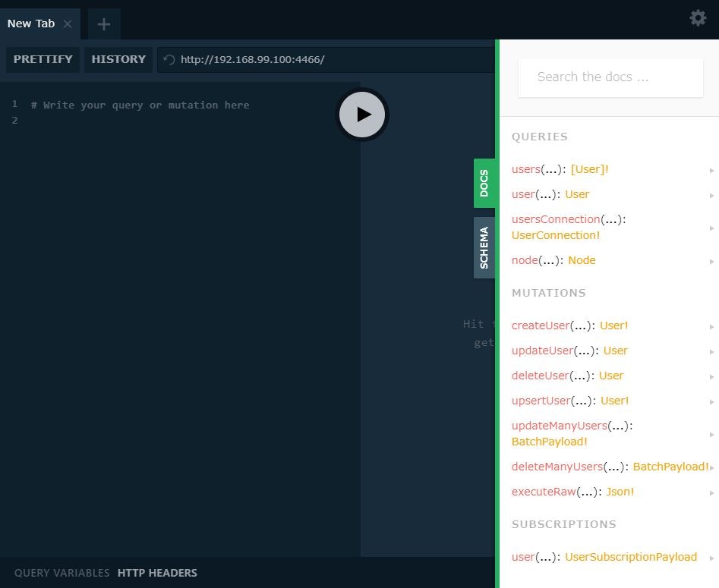Viewport: 719px width, 588px height.
Task: Expand arrow beside users query
Action: 711,171
